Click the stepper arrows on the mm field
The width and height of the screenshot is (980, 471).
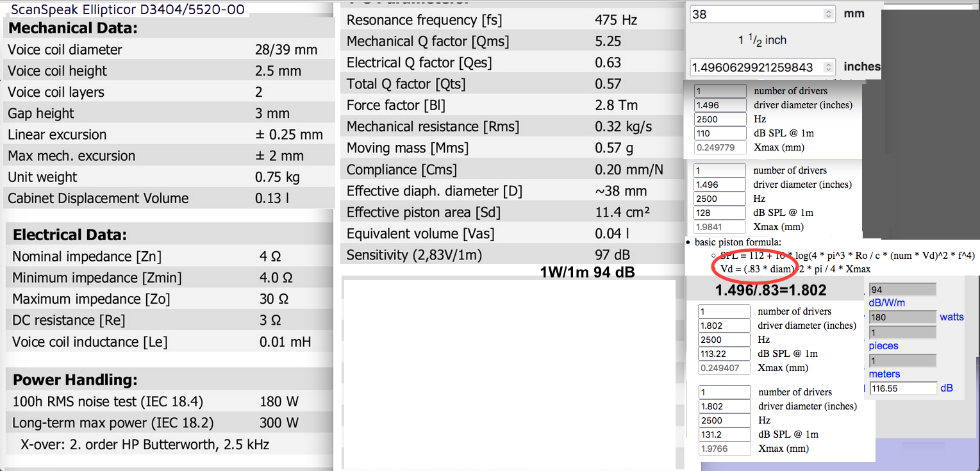coord(828,13)
